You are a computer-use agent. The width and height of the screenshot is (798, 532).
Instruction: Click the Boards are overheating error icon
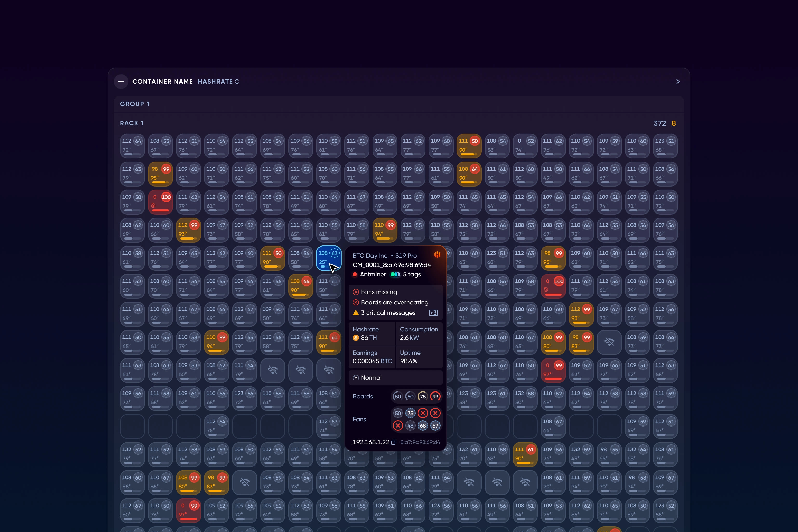point(356,302)
